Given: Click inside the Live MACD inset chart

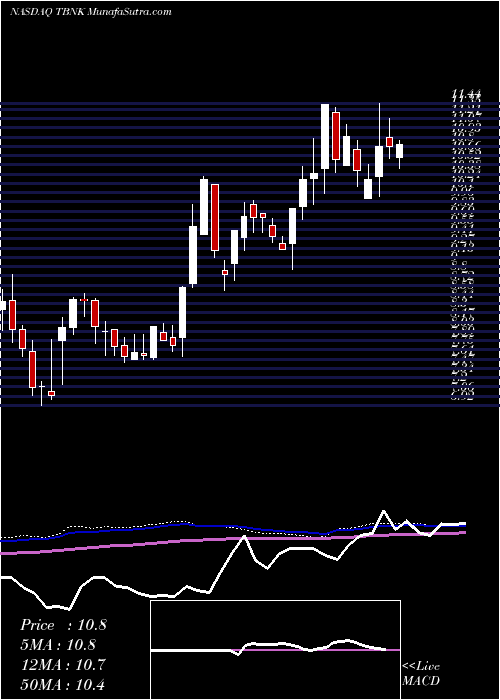Looking at the screenshot, I should [x=275, y=650].
